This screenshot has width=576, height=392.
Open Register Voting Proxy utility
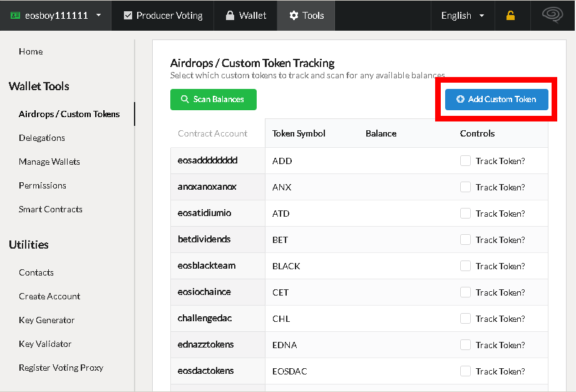[61, 368]
